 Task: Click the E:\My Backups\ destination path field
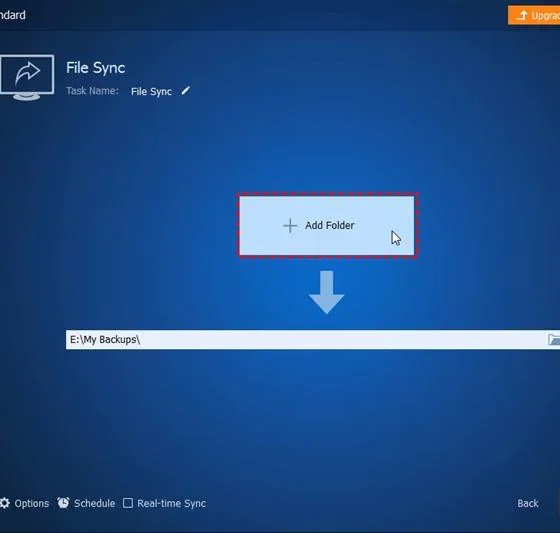(x=313, y=339)
